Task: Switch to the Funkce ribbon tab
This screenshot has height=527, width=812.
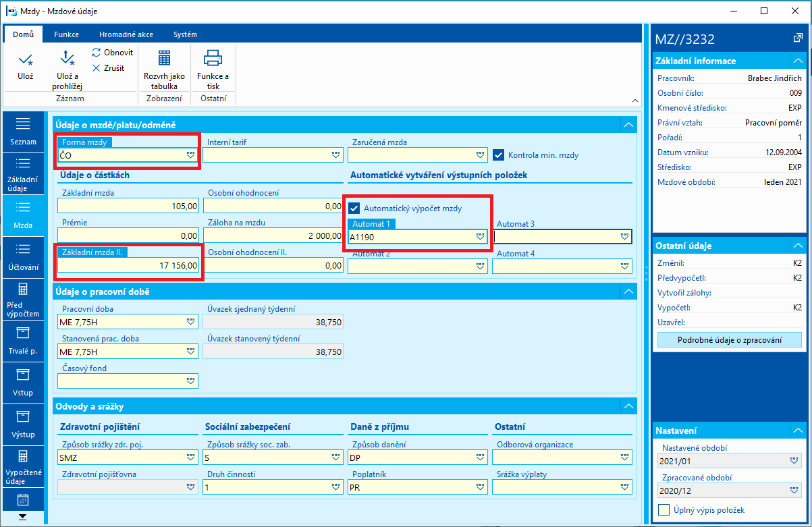Action: coord(67,34)
